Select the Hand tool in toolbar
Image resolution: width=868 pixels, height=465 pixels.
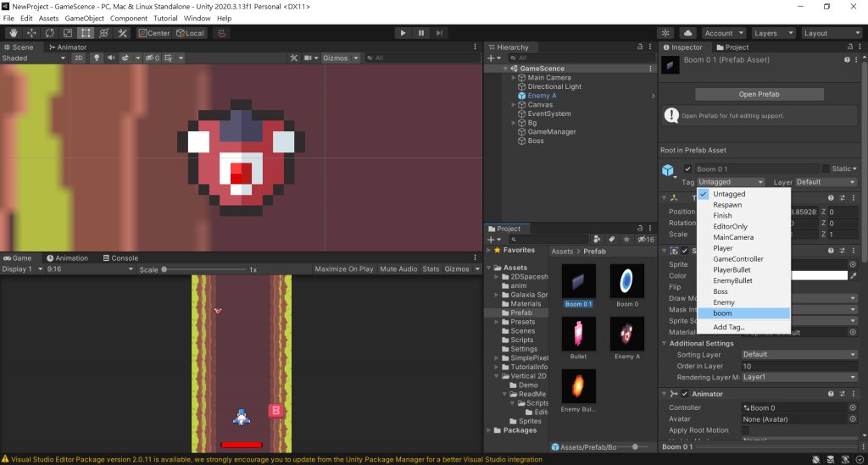pyautogui.click(x=14, y=33)
